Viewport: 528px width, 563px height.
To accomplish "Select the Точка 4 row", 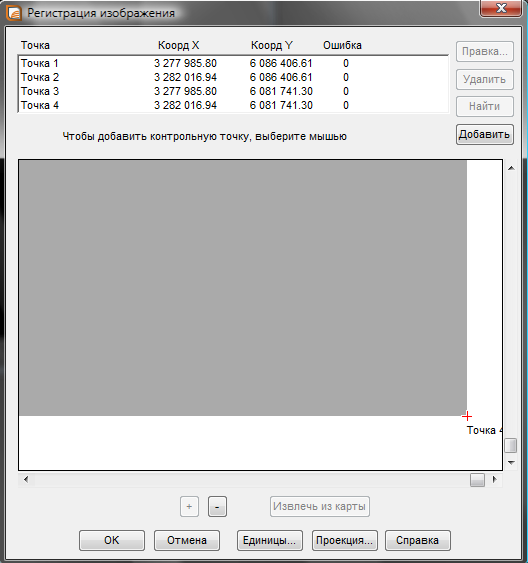I will point(233,106).
